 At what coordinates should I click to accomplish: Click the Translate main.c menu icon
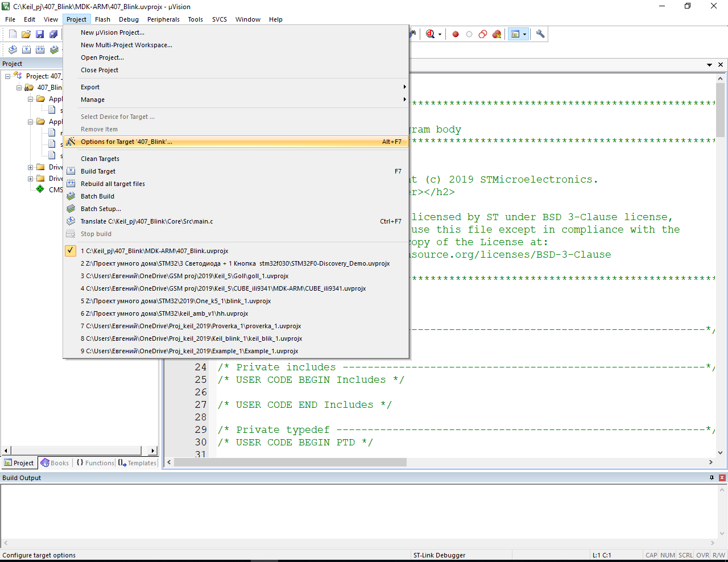point(71,221)
